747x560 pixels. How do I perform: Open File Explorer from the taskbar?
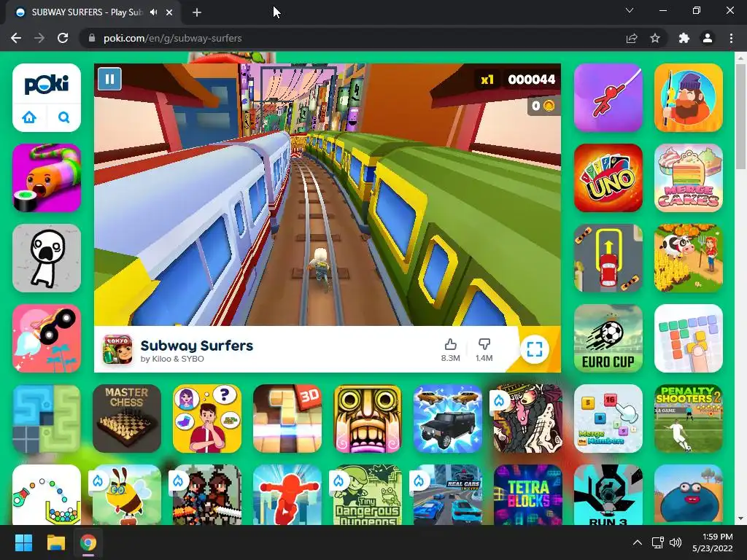55,542
